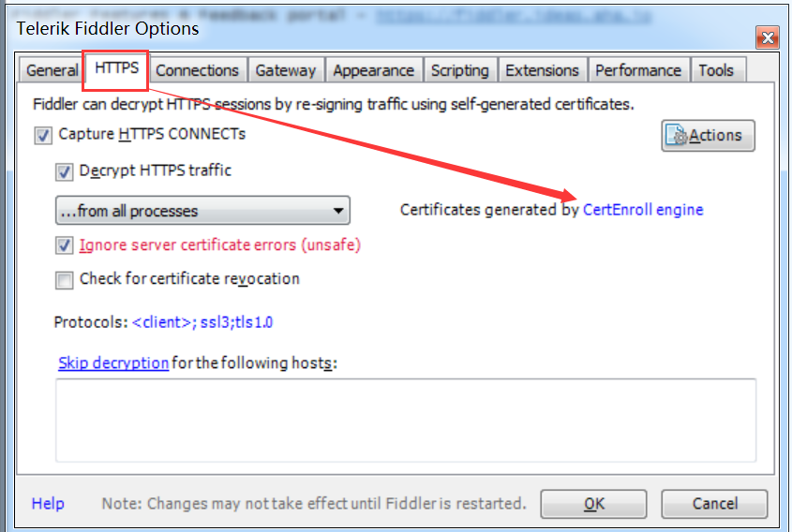This screenshot has height=532, width=792.
Task: Click the Skip decryption link
Action: (x=113, y=362)
